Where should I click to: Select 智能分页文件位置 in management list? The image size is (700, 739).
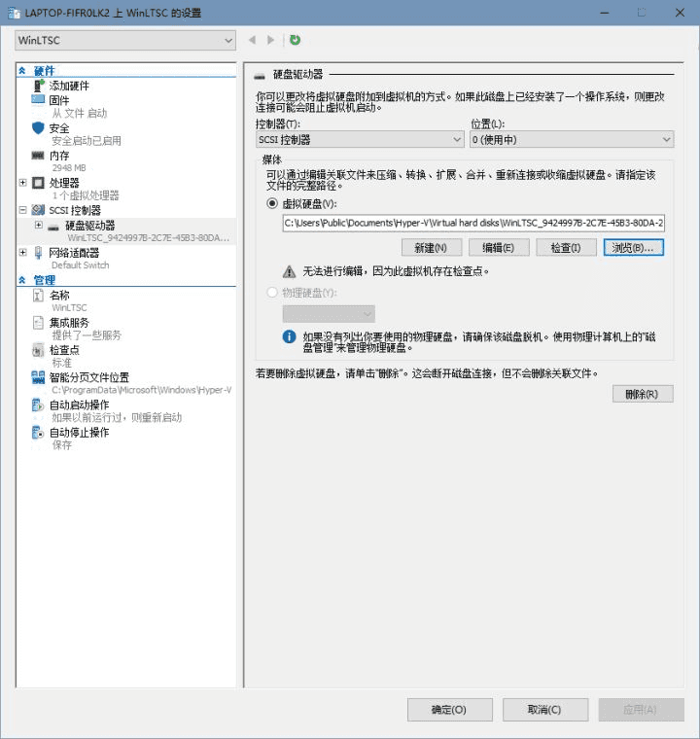point(89,377)
